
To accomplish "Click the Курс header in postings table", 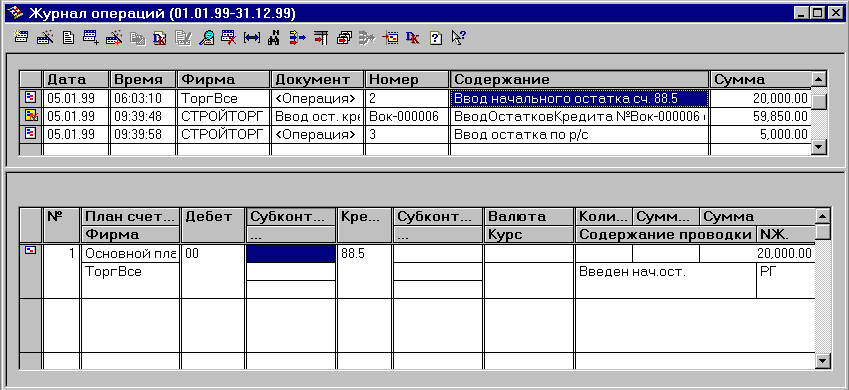I will coord(528,235).
